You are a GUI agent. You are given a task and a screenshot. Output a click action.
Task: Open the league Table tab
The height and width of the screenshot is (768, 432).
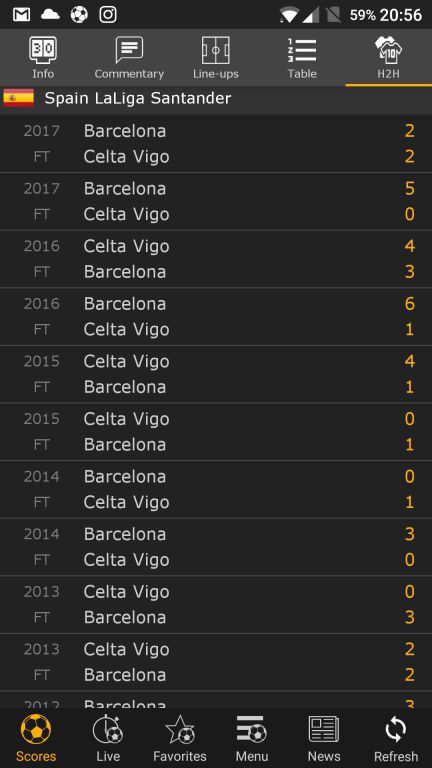coord(302,58)
